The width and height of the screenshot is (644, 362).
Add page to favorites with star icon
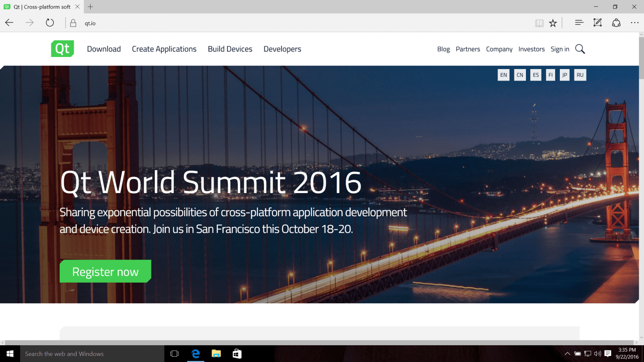tap(553, 23)
